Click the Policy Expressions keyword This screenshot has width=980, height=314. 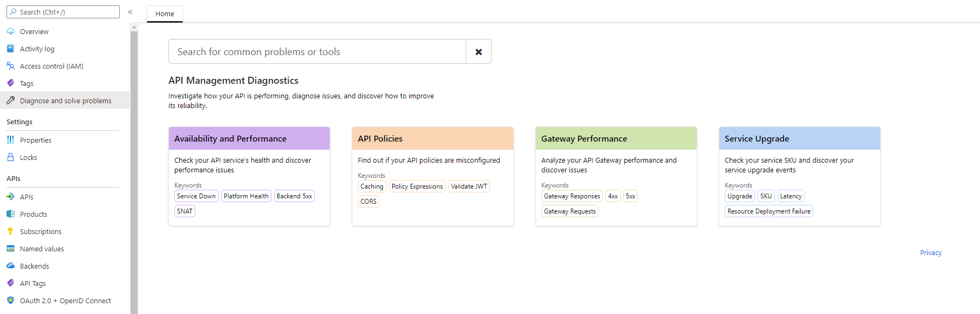pos(417,186)
